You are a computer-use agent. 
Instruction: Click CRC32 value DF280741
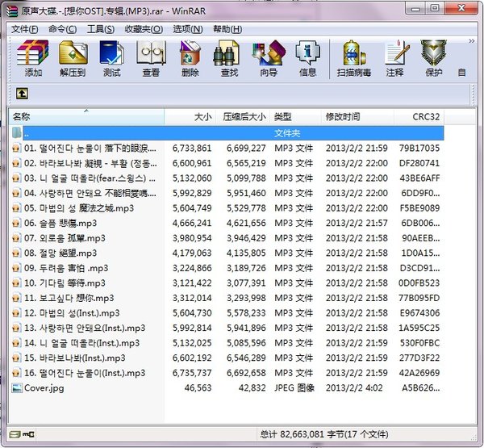(419, 163)
